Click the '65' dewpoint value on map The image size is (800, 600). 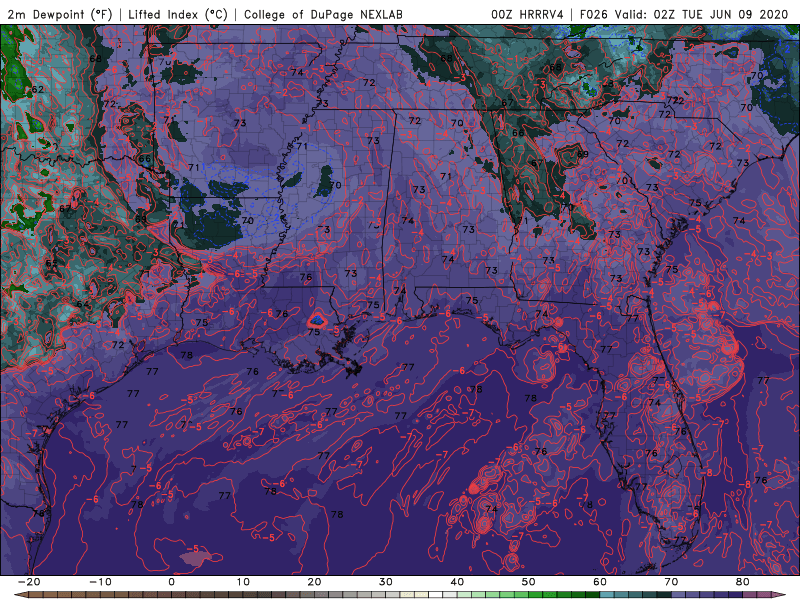[x=52, y=263]
